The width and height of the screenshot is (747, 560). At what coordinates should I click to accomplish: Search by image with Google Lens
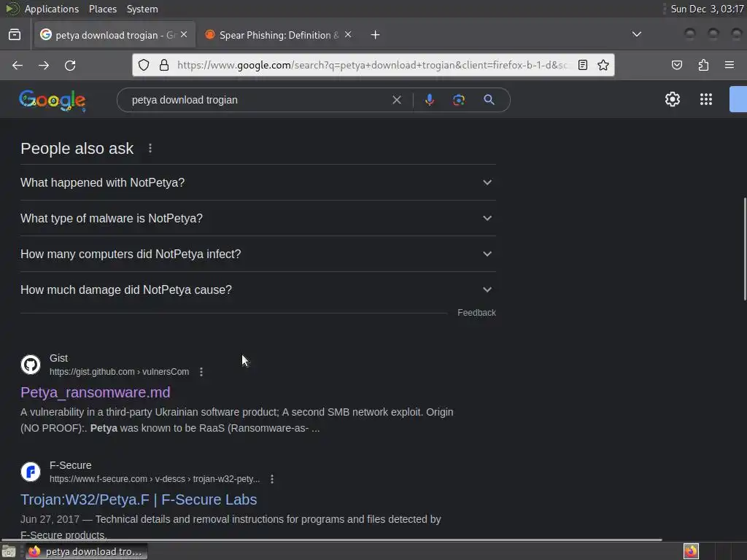pos(459,100)
